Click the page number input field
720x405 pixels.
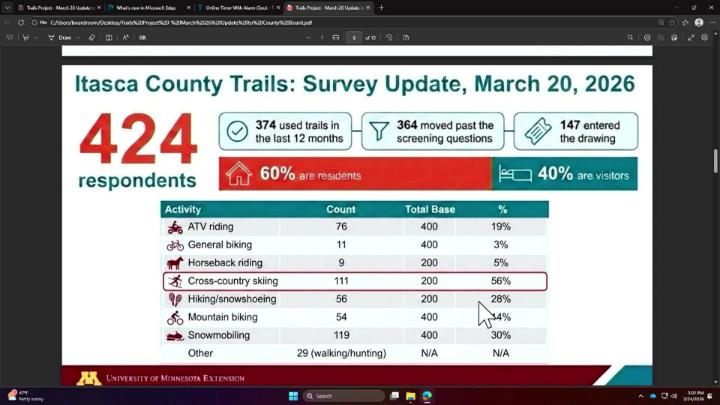(x=354, y=38)
